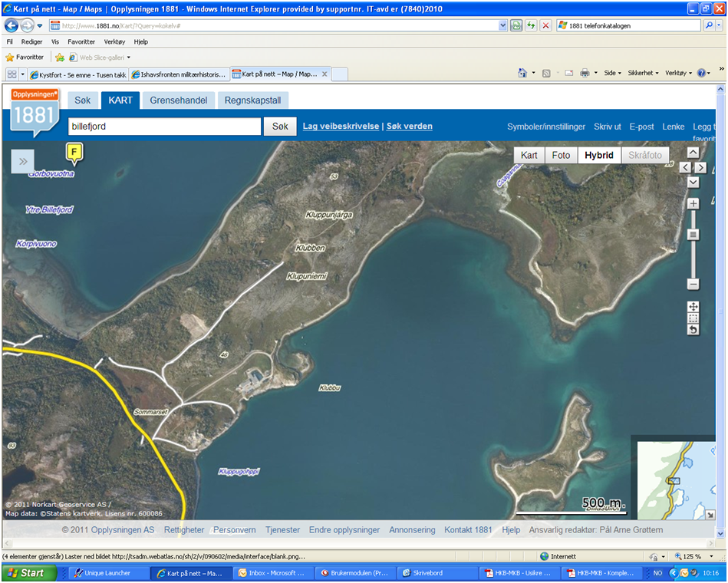Select the Hybrid map view
728x583 pixels.
[598, 155]
